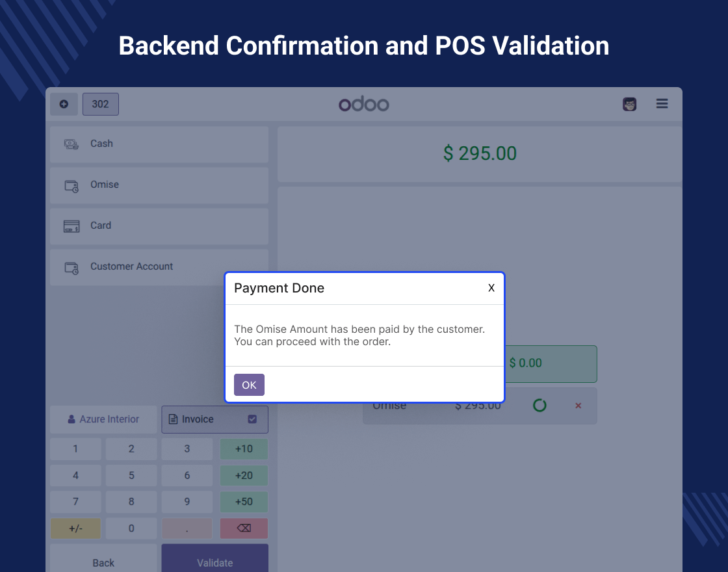Click the Back button

coord(103,560)
